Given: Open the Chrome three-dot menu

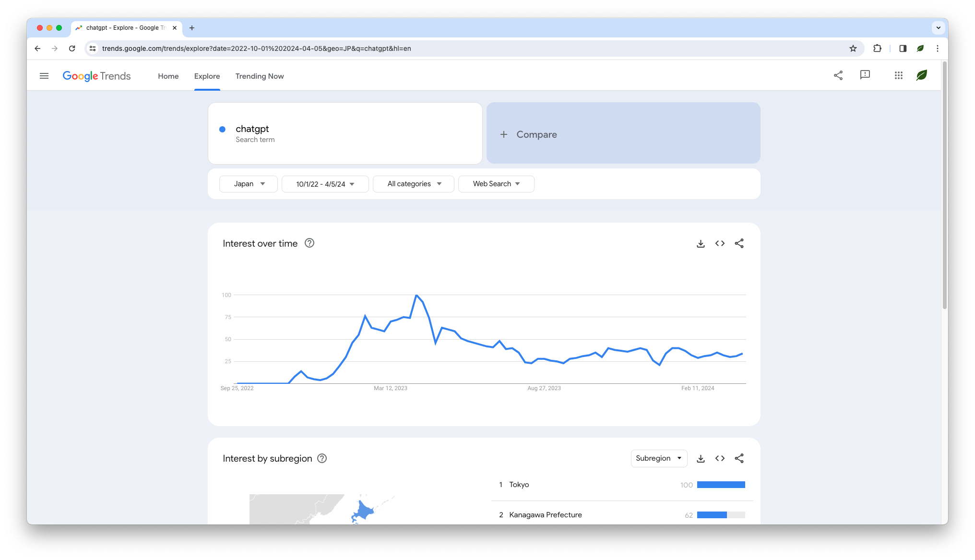Looking at the screenshot, I should tap(937, 48).
